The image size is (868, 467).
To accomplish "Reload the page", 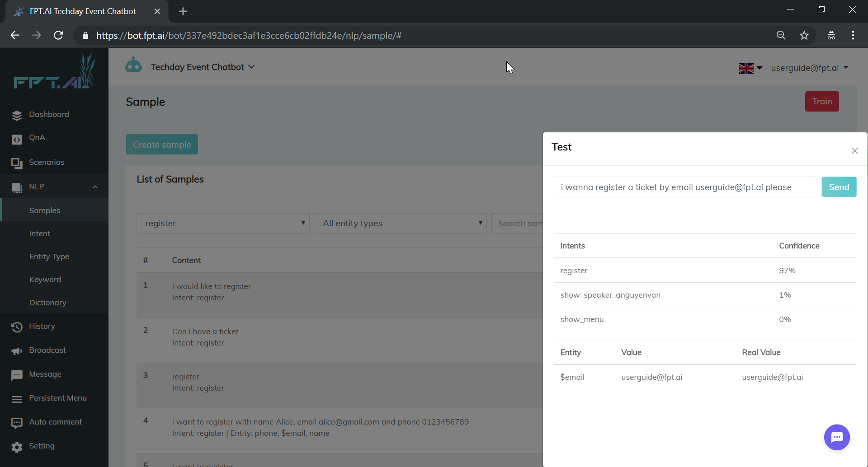I will [x=58, y=35].
